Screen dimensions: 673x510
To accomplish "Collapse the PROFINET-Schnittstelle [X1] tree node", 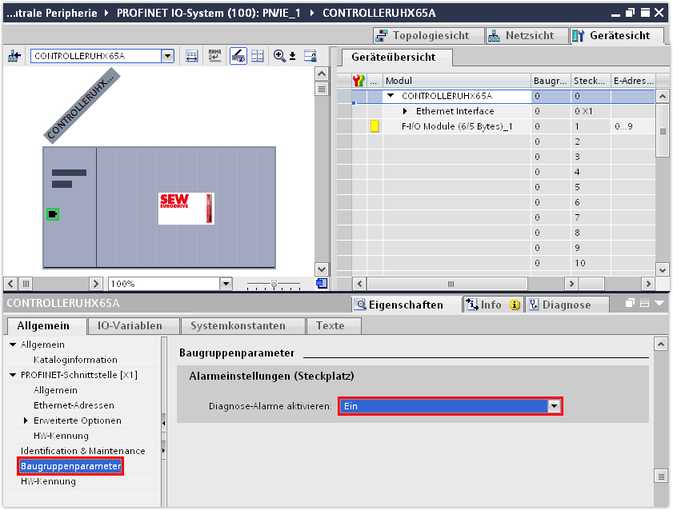I will pyautogui.click(x=13, y=375).
